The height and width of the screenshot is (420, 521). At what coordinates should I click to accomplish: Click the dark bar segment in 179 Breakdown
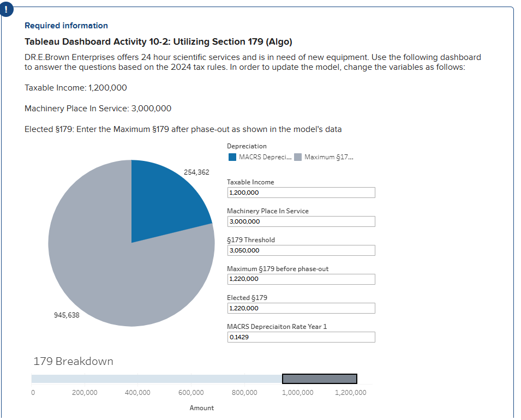pos(319,378)
